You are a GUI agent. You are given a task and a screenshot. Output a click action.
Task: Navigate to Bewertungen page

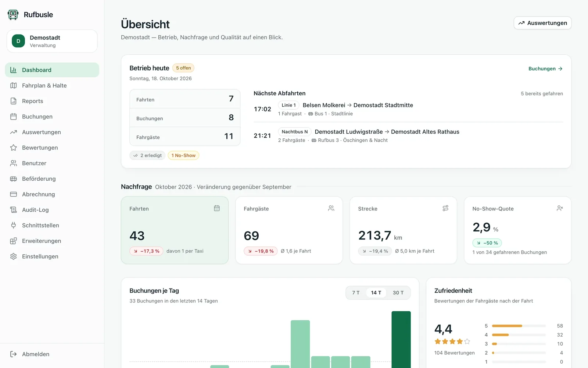pyautogui.click(x=52, y=148)
